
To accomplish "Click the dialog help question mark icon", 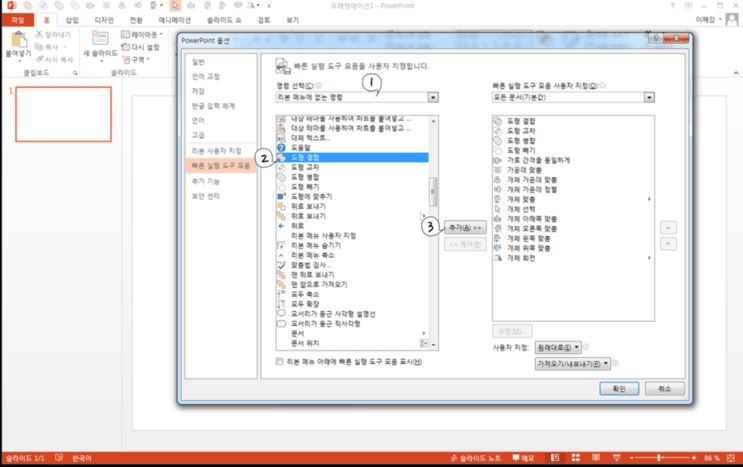I will coord(656,38).
